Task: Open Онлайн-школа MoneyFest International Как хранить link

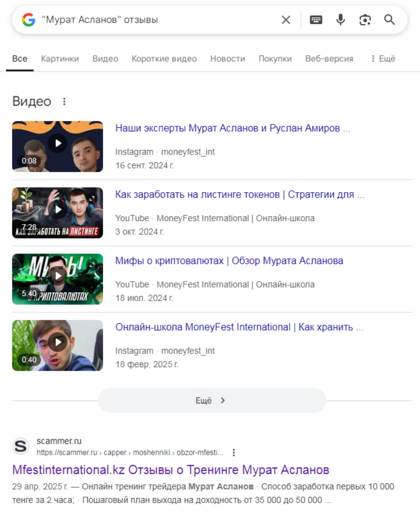Action: point(239,327)
